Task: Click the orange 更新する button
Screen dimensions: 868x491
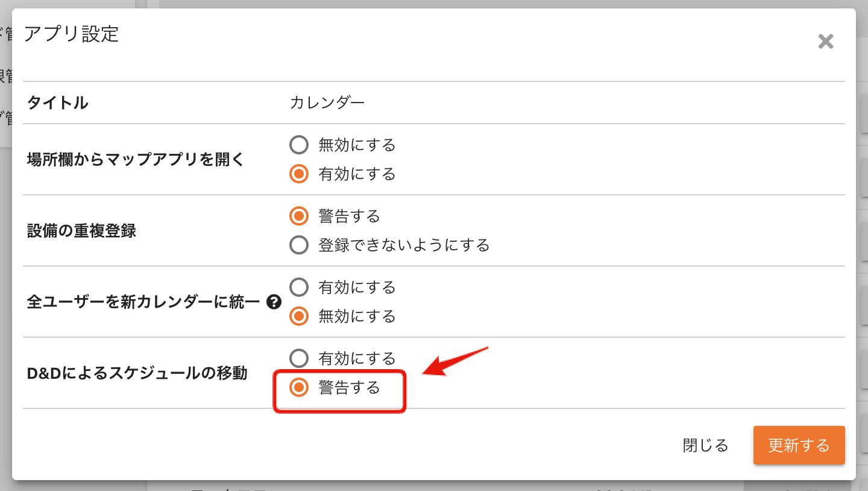Action: pyautogui.click(x=799, y=446)
